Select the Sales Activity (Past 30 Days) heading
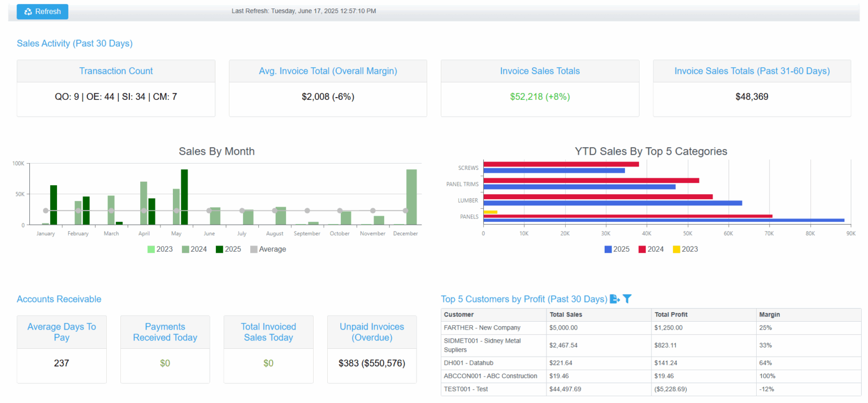The width and height of the screenshot is (868, 403). [x=74, y=43]
